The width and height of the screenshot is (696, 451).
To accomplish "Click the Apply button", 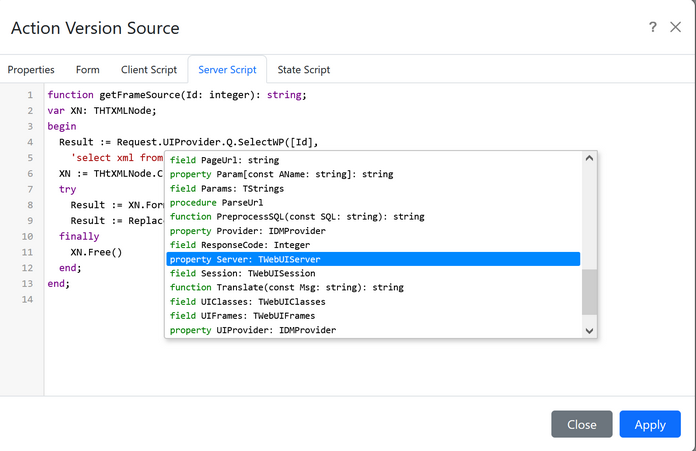I will tap(650, 424).
